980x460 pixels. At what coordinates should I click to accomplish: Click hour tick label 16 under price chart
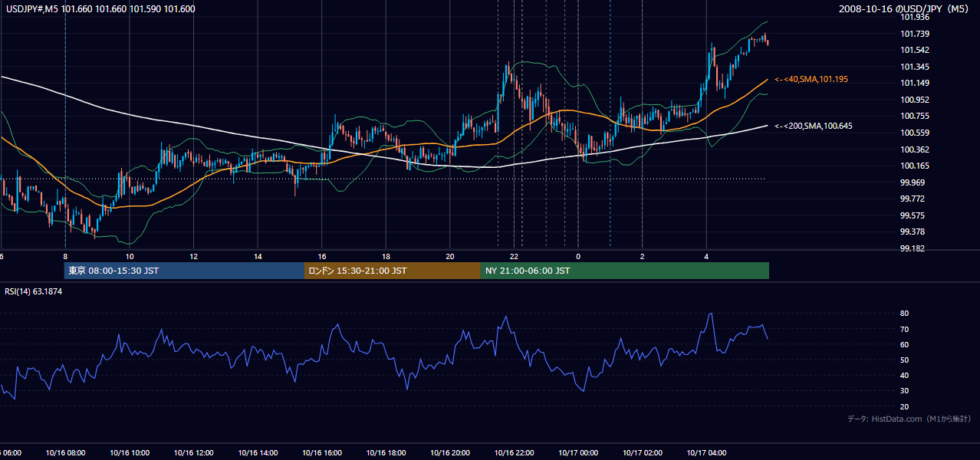point(322,257)
